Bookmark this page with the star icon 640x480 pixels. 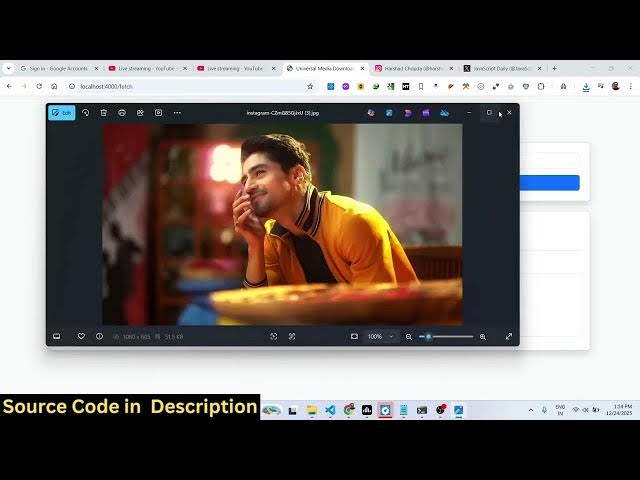click(x=310, y=87)
